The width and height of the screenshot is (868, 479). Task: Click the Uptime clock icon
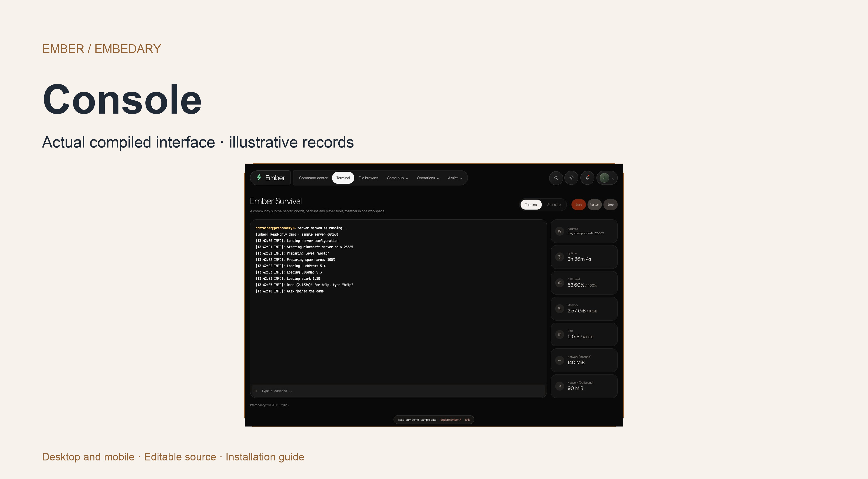pyautogui.click(x=559, y=257)
